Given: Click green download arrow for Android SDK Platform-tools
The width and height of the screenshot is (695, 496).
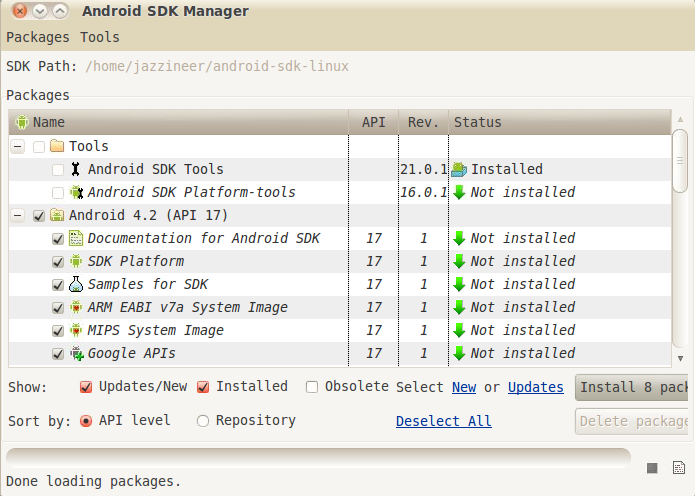Looking at the screenshot, I should tap(459, 192).
